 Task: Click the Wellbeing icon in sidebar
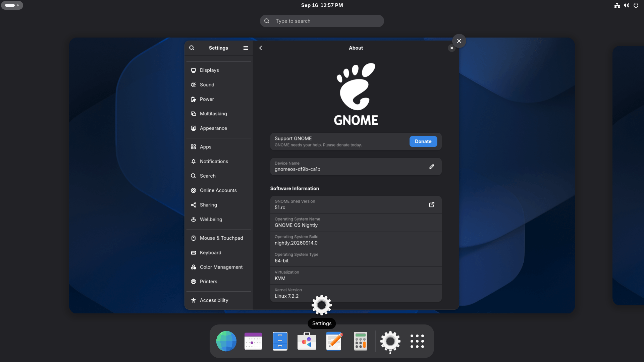(x=194, y=220)
